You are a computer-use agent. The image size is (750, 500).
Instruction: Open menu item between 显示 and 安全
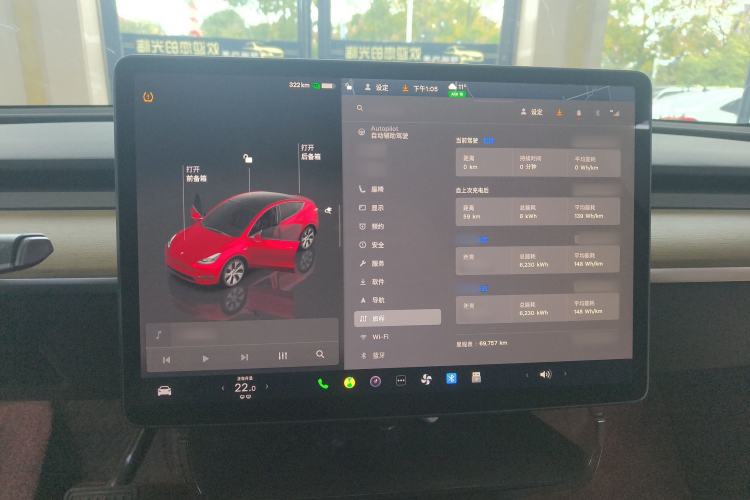371,226
